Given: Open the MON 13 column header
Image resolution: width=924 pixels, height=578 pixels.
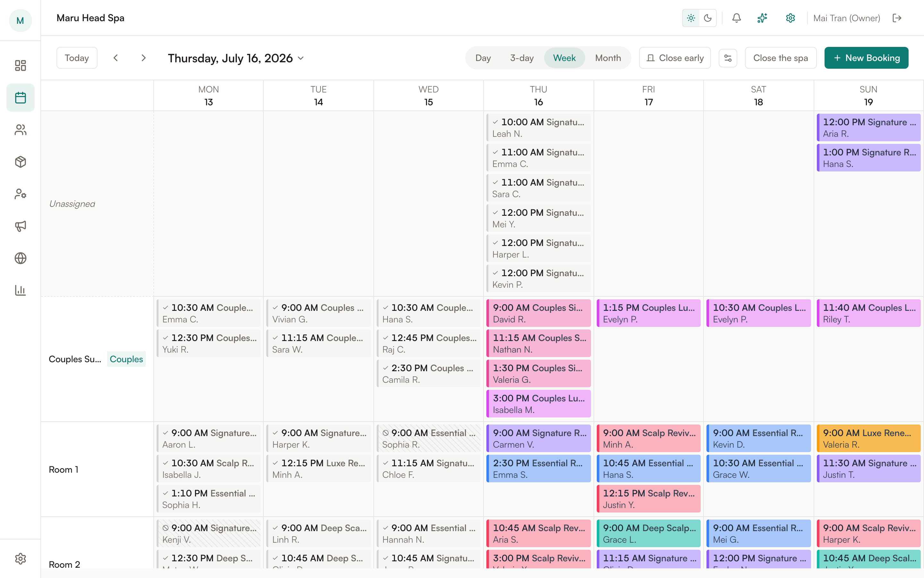Looking at the screenshot, I should tap(209, 96).
